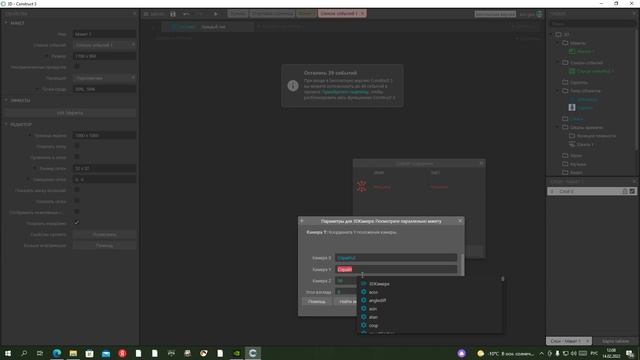
Task: Collapse the ЭФФЕКТЫ properties section
Action: click(x=6, y=100)
